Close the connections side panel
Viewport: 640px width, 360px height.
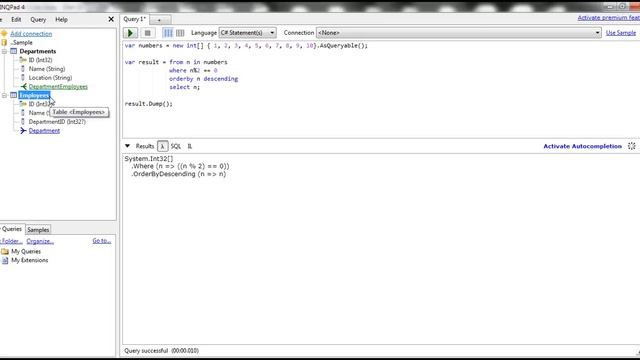111,19
